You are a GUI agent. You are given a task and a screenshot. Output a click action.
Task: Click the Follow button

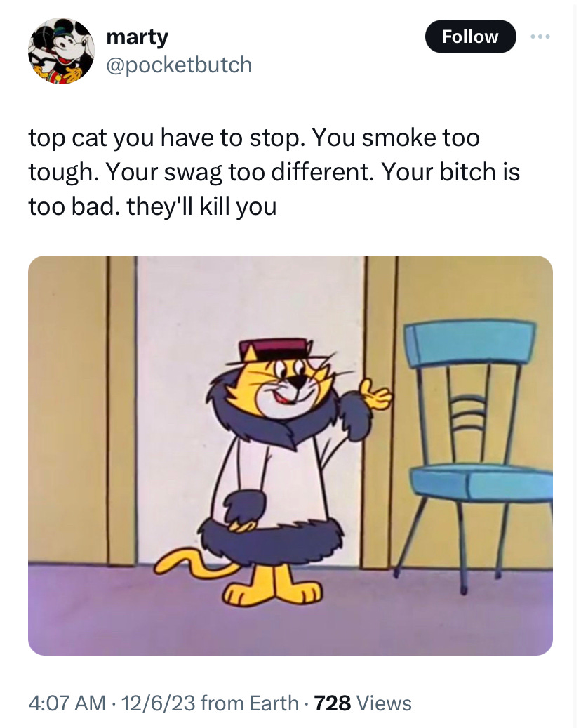click(x=470, y=37)
